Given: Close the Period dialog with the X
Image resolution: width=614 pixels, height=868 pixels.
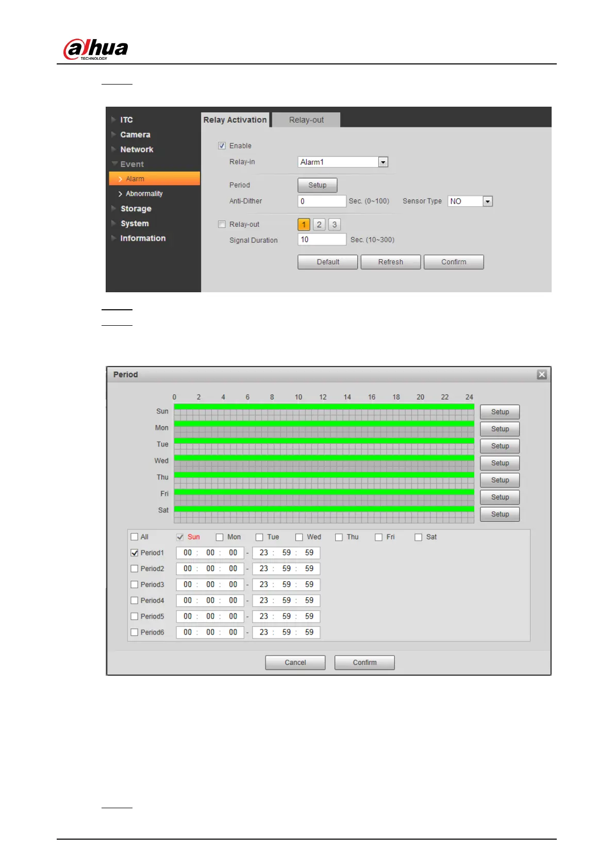Looking at the screenshot, I should (541, 375).
